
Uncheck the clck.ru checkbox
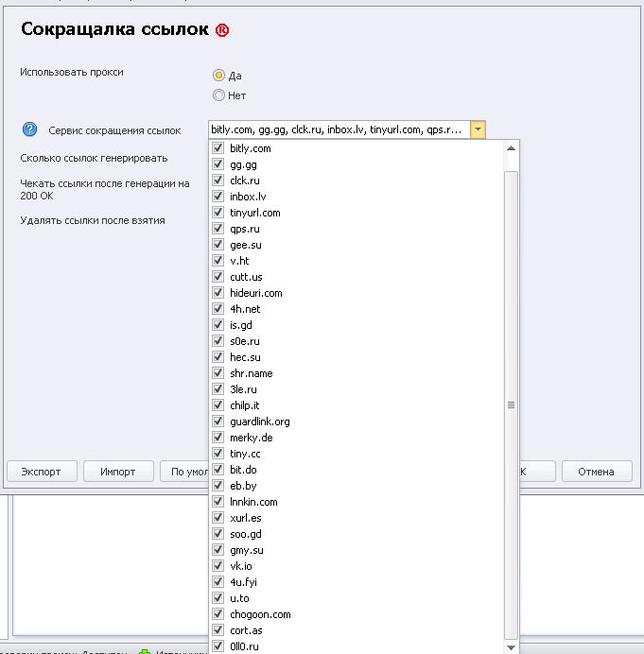218,181
